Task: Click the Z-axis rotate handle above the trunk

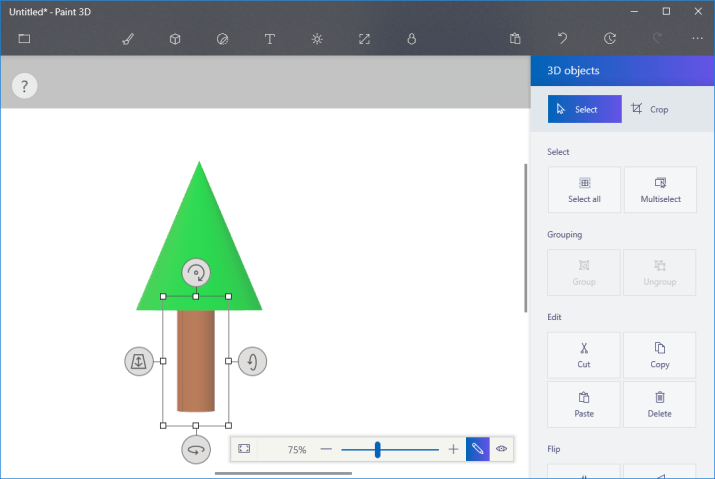Action: coord(196,273)
